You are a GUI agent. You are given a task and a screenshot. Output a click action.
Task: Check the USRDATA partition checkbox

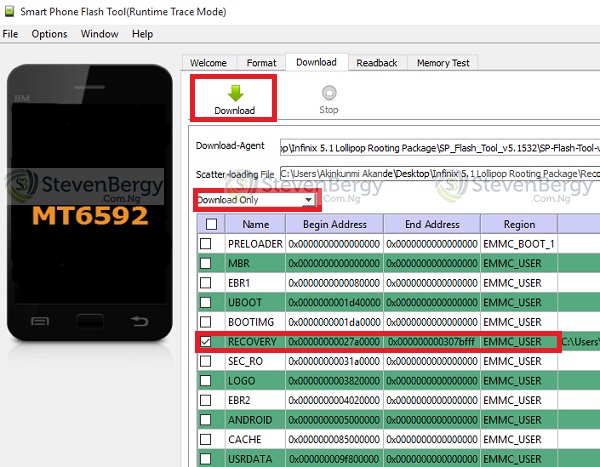click(x=205, y=459)
